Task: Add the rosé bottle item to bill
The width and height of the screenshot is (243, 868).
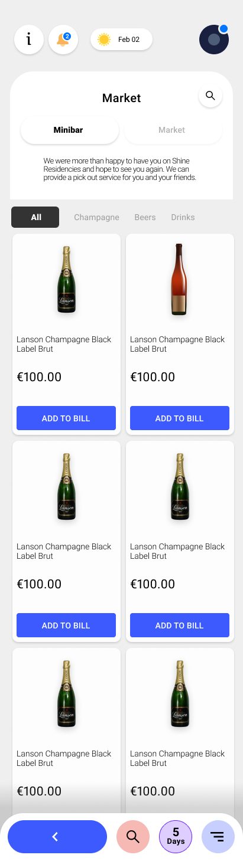Action: tap(180, 418)
